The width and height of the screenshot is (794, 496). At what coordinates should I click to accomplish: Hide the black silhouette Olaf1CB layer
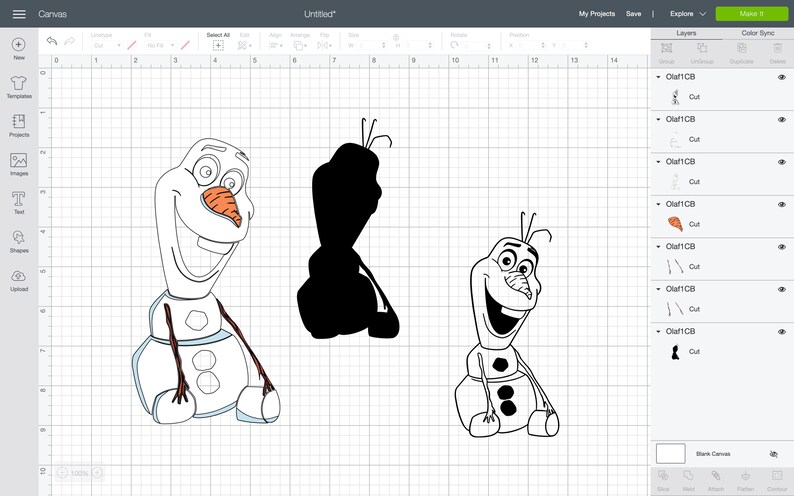782,332
